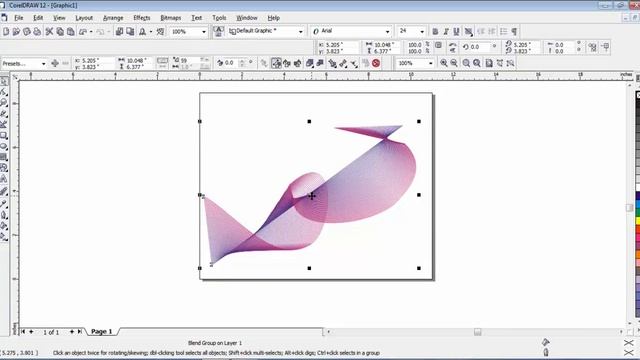Toggle the Direct blend color option
The width and height of the screenshot is (640, 360).
tap(276, 63)
